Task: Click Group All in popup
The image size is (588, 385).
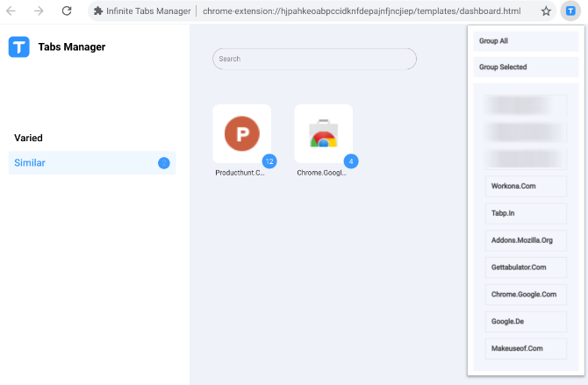Action: coord(526,41)
